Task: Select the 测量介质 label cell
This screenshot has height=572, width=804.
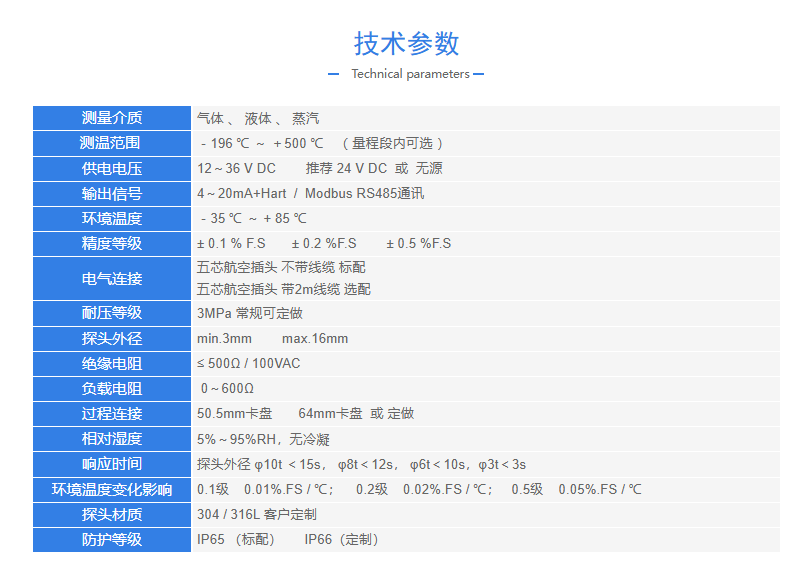Action: (112, 118)
